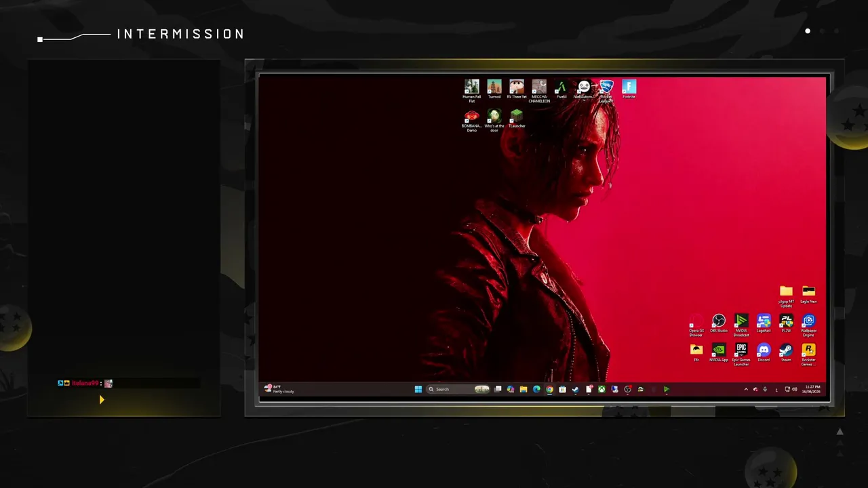Viewport: 868px width, 488px height.
Task: Select the Epic Games Launcher icon
Action: [741, 354]
